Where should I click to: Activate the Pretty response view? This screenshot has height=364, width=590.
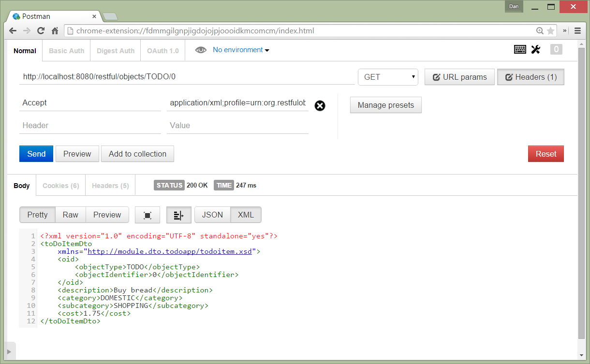37,215
